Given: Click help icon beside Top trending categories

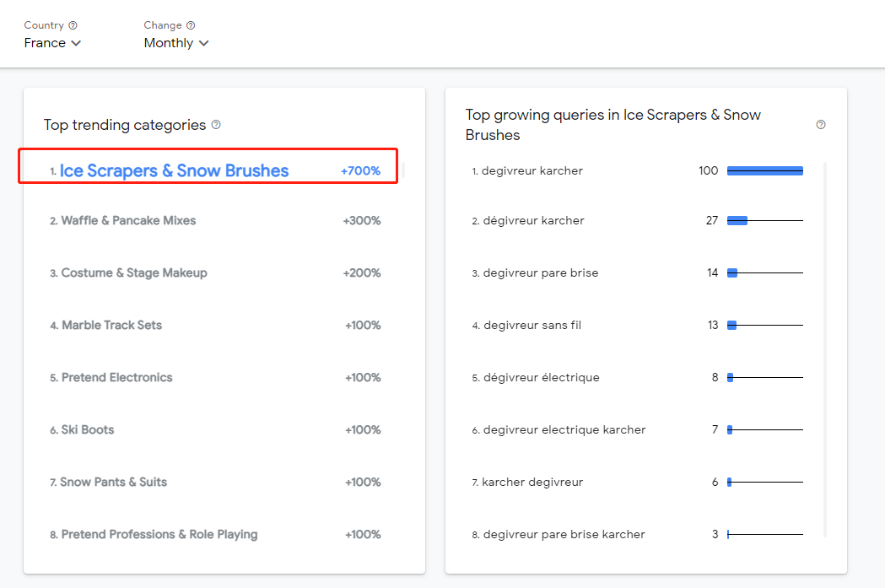Looking at the screenshot, I should 216,125.
